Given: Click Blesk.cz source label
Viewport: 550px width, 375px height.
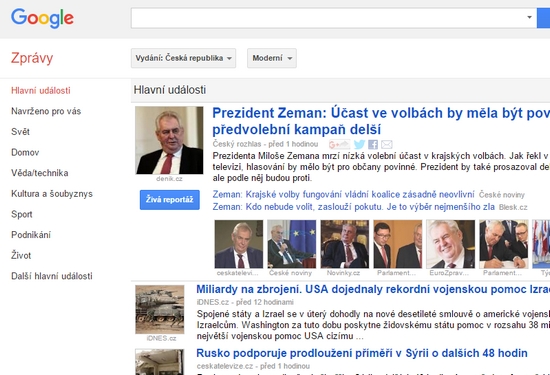Looking at the screenshot, I should (x=513, y=207).
